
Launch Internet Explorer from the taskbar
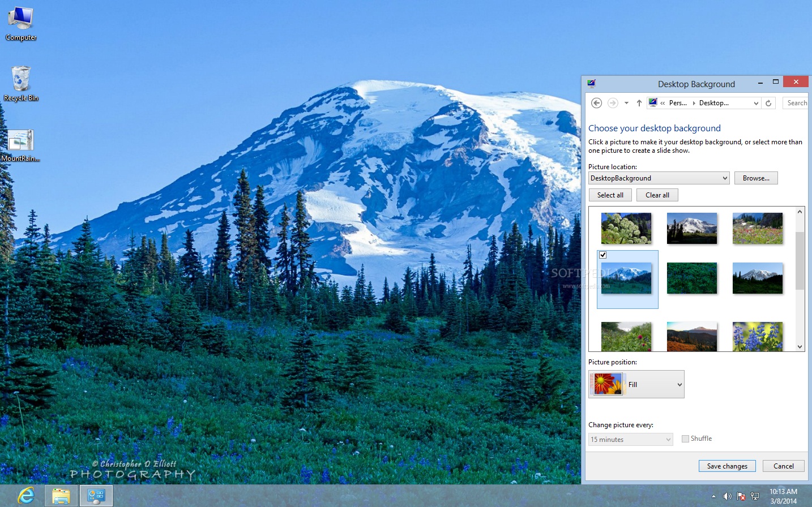(x=25, y=496)
